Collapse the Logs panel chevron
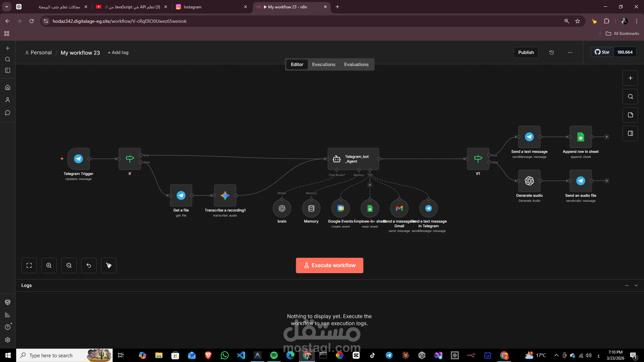Image resolution: width=644 pixels, height=362 pixels. 636,285
